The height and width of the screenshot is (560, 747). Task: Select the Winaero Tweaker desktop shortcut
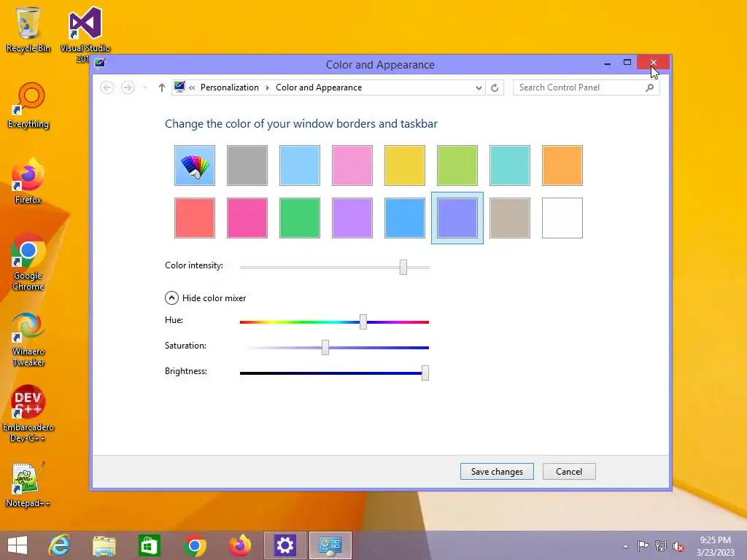(28, 338)
